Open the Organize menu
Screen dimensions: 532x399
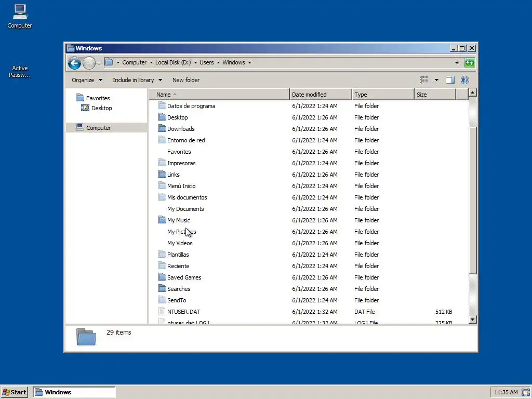87,80
